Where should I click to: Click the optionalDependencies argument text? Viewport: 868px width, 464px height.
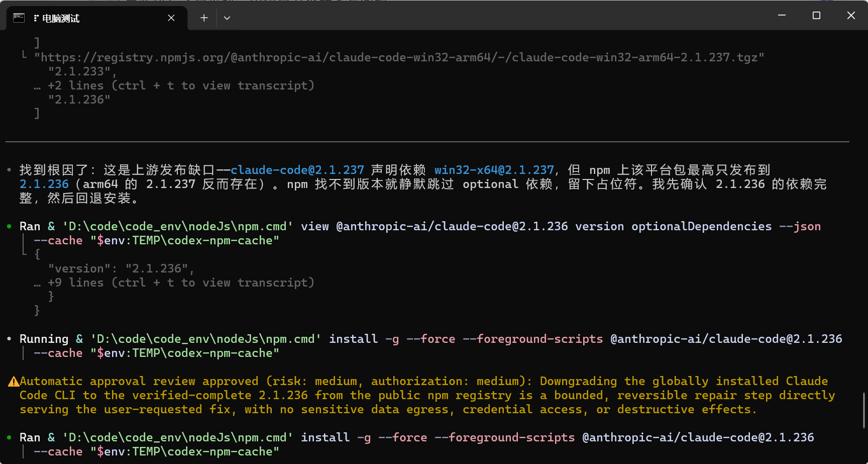(x=701, y=226)
